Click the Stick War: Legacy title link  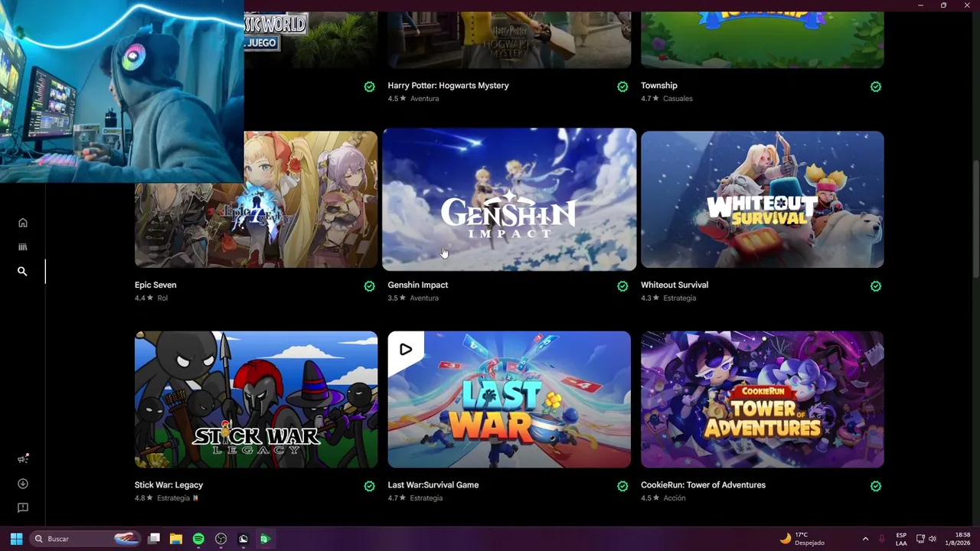[x=168, y=484]
